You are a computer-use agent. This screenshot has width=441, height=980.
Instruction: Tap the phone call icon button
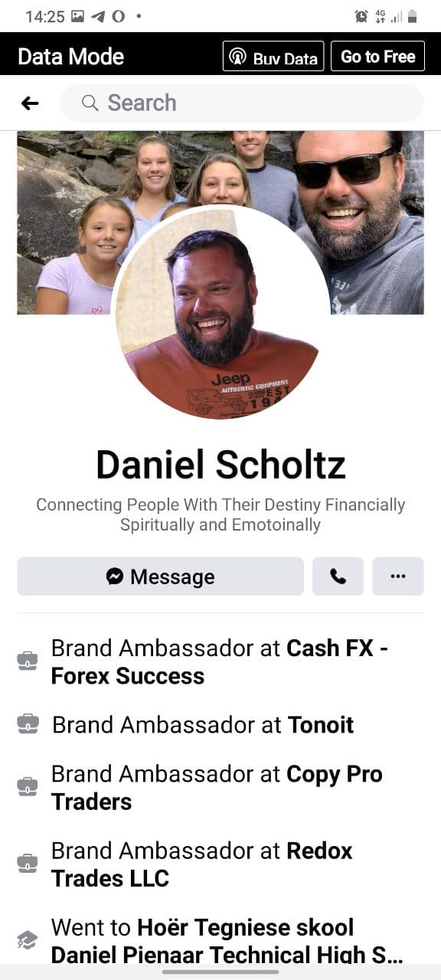click(338, 577)
